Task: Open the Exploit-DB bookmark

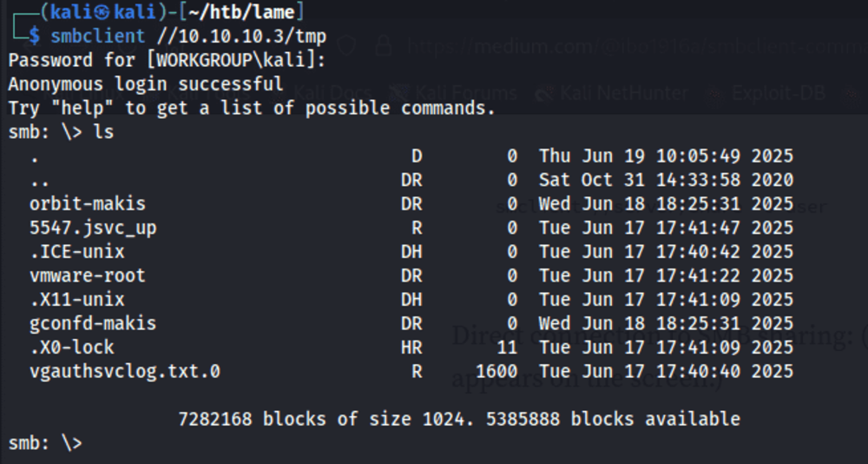Action: pos(778,93)
